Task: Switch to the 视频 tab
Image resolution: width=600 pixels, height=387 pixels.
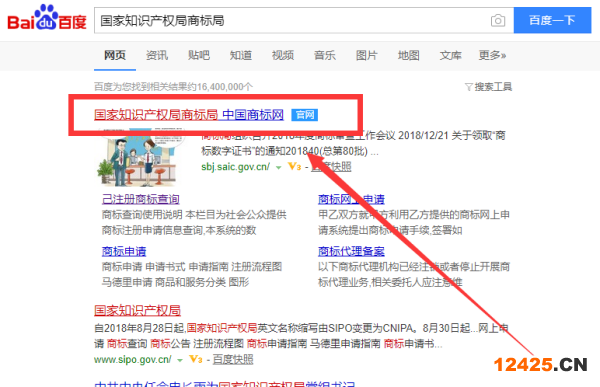Action: click(283, 56)
